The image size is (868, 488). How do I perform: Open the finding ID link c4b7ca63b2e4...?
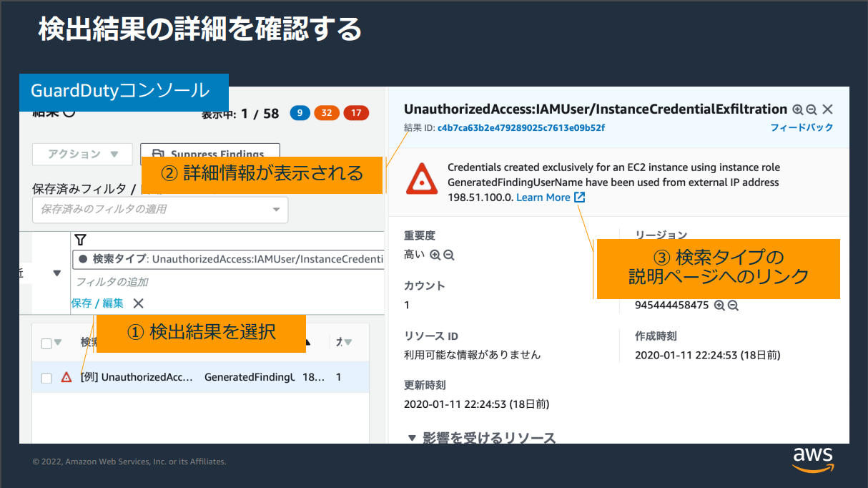[521, 128]
